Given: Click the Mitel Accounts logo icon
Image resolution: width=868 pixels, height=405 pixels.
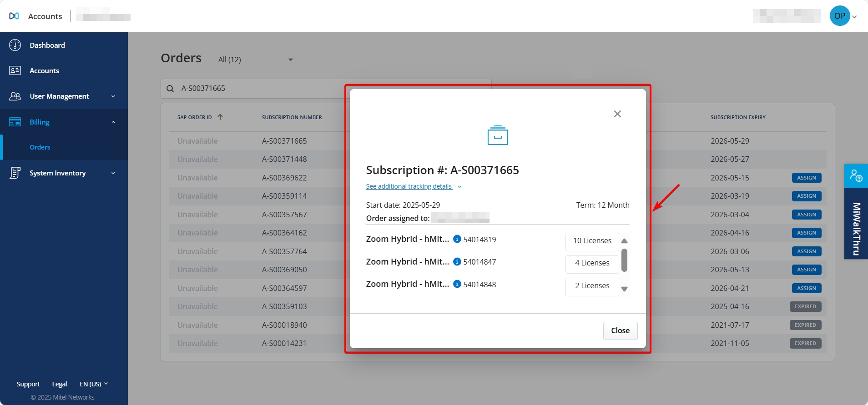Looking at the screenshot, I should [14, 16].
